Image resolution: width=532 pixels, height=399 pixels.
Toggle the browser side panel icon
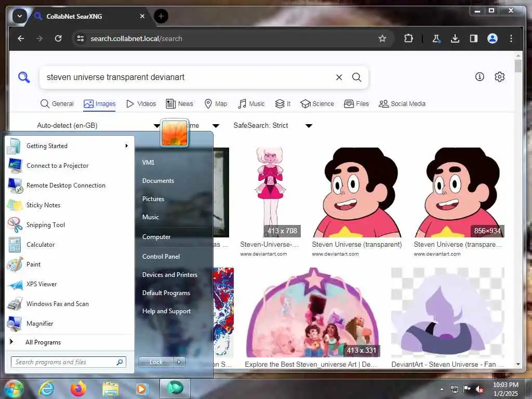pos(474,38)
